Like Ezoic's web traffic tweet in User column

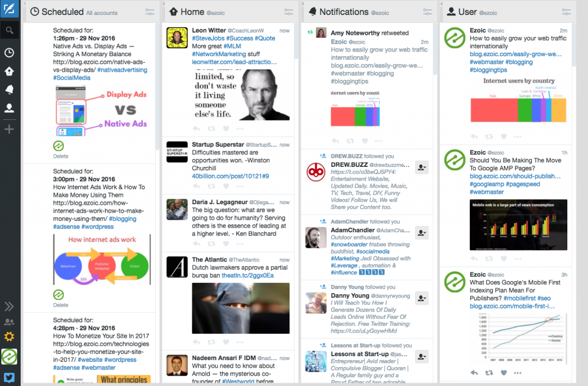tap(504, 137)
